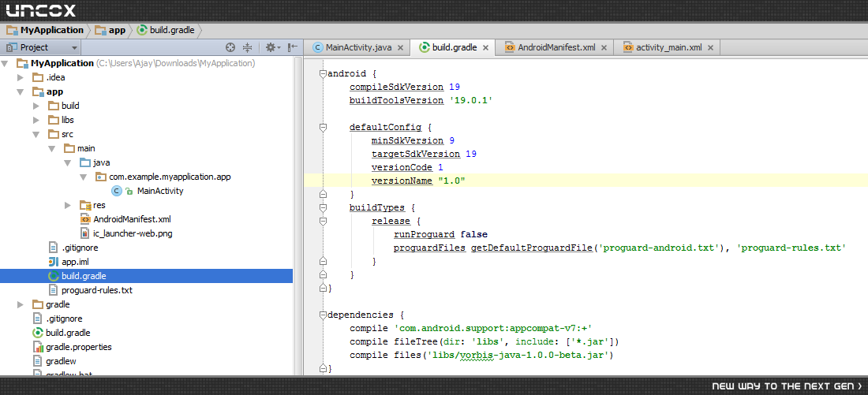Click the scroll from source target icon

tap(230, 47)
